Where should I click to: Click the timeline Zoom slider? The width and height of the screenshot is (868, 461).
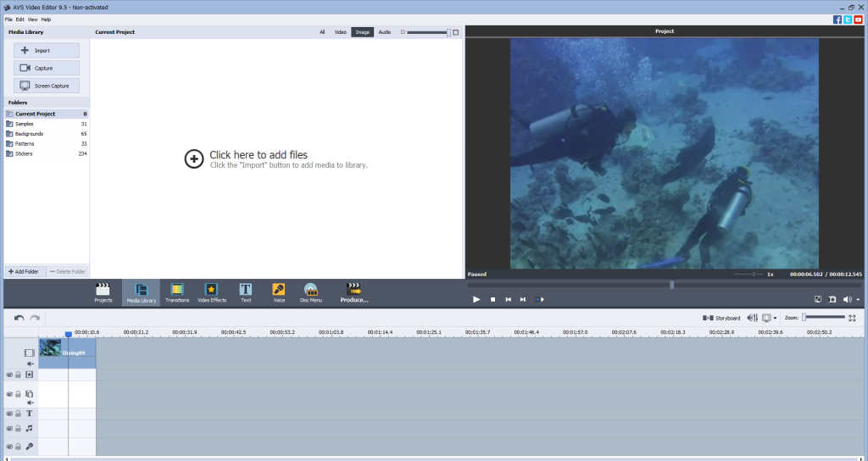[x=824, y=317]
